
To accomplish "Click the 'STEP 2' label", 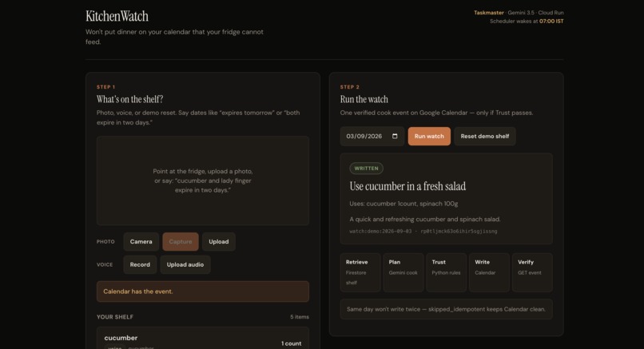I will click(350, 87).
